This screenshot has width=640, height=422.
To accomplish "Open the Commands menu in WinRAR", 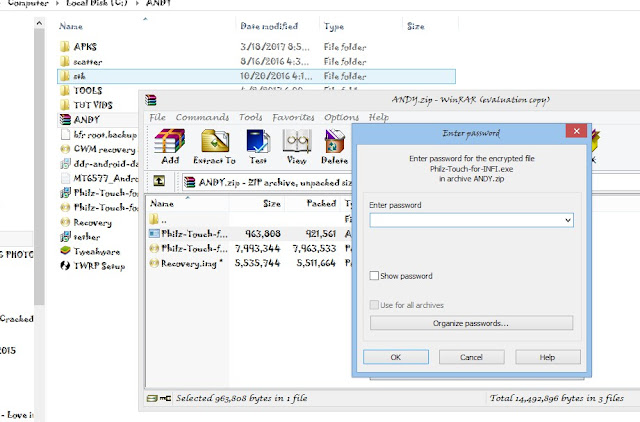I will point(202,117).
